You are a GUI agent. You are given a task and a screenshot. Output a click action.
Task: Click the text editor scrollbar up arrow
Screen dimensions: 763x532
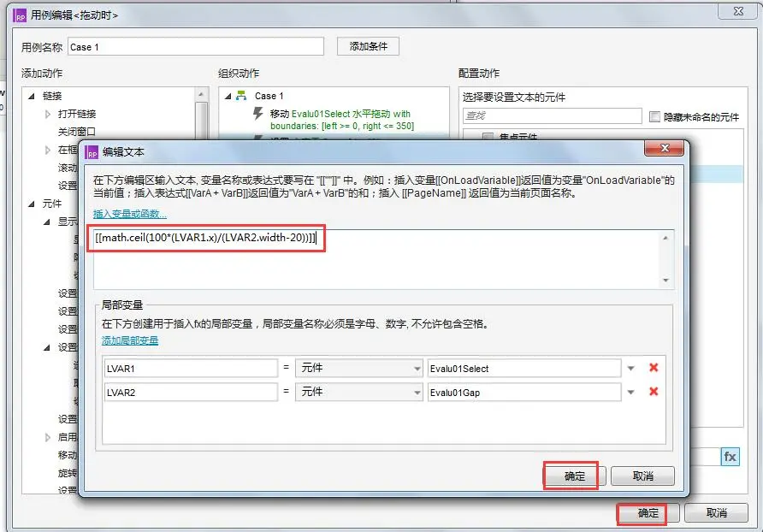pyautogui.click(x=665, y=238)
